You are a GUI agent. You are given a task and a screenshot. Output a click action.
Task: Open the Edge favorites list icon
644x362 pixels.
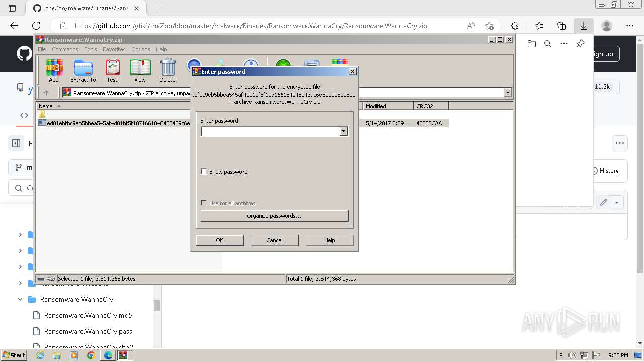pos(539,26)
